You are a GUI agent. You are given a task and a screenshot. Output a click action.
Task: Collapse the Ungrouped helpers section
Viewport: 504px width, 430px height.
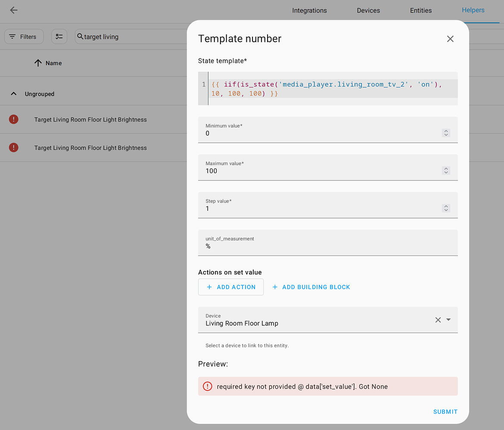pyautogui.click(x=13, y=93)
